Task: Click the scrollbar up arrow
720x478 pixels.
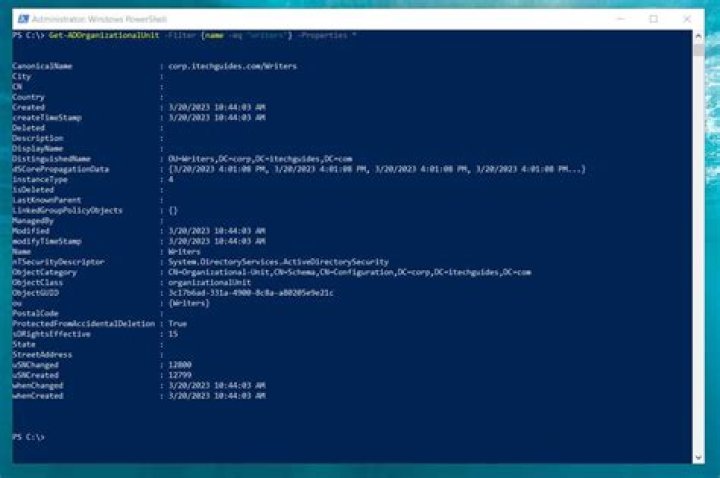Action: click(698, 35)
